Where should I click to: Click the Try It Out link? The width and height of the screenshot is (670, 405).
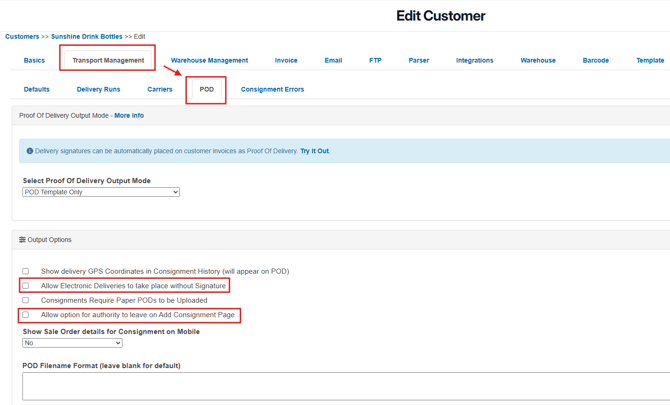[x=314, y=151]
